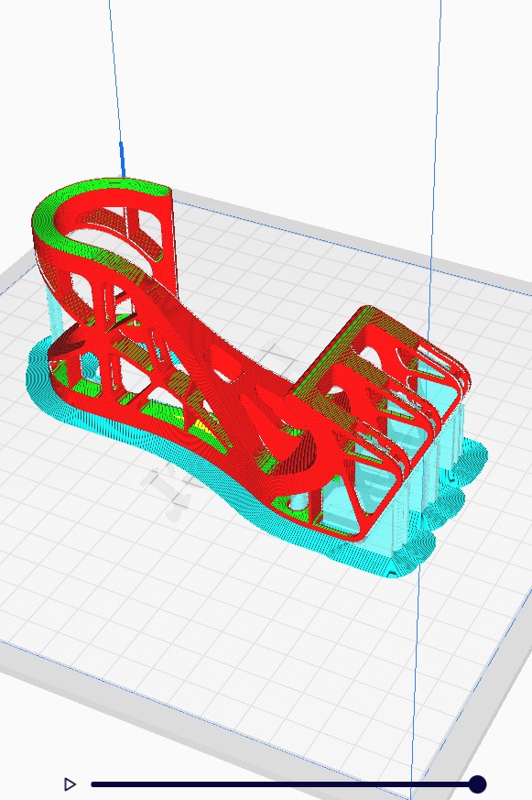Start the layer simulation playback

[x=70, y=784]
